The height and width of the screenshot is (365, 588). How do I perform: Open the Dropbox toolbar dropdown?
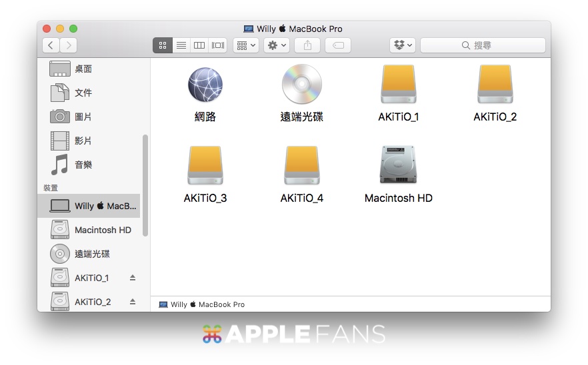(403, 45)
